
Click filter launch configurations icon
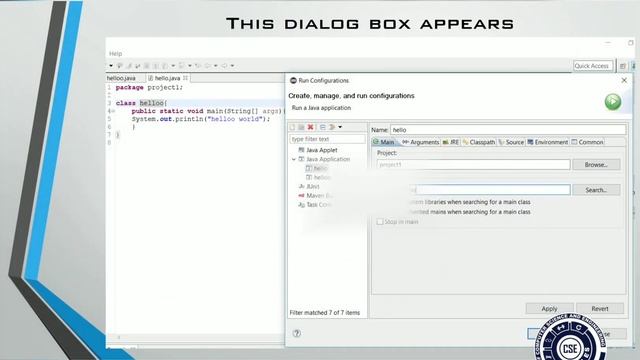point(332,127)
